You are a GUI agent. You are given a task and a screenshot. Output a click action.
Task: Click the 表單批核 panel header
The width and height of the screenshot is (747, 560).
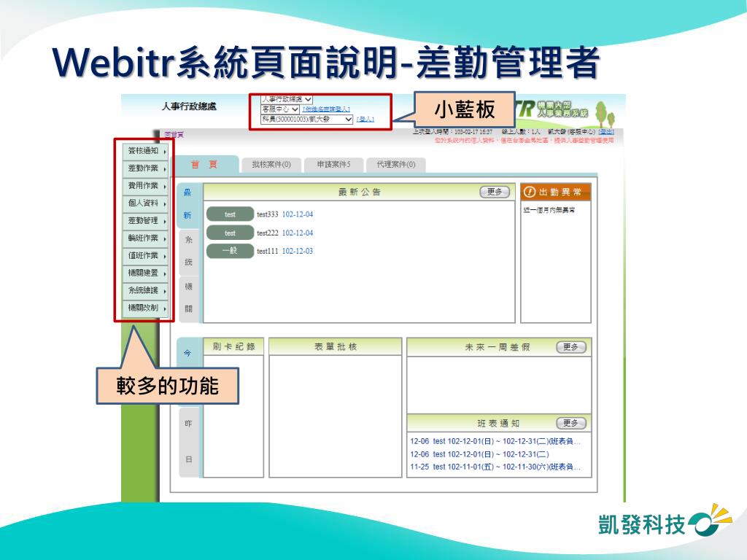336,346
